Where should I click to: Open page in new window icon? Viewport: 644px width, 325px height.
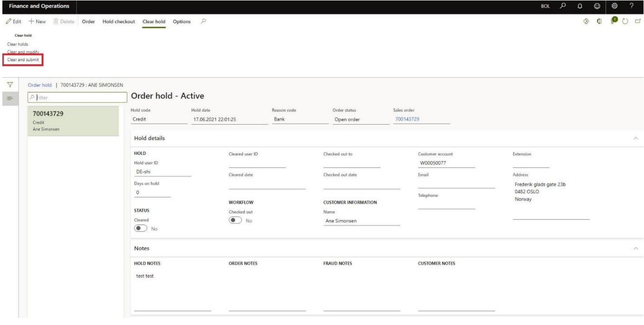638,22
